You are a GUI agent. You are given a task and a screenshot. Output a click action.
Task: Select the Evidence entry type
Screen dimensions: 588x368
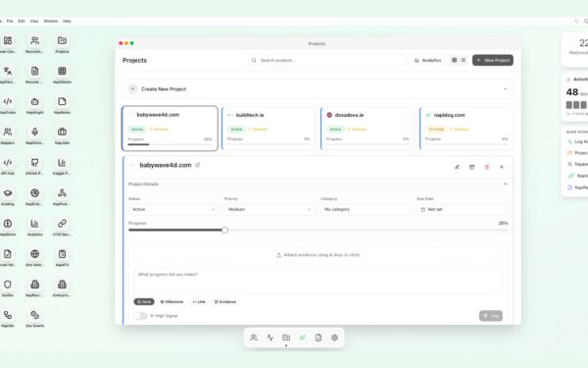(225, 302)
